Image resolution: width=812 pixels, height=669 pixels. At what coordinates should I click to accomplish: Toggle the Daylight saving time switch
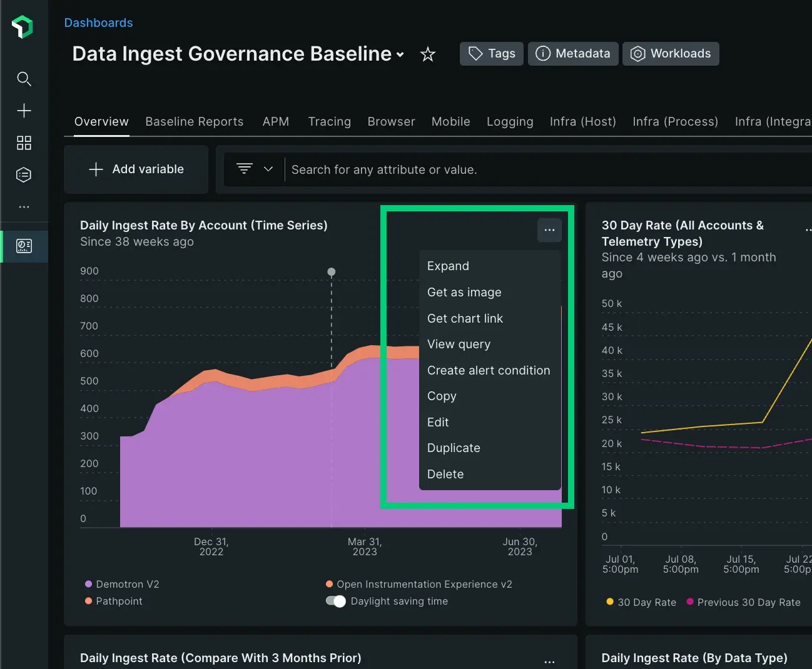point(336,601)
